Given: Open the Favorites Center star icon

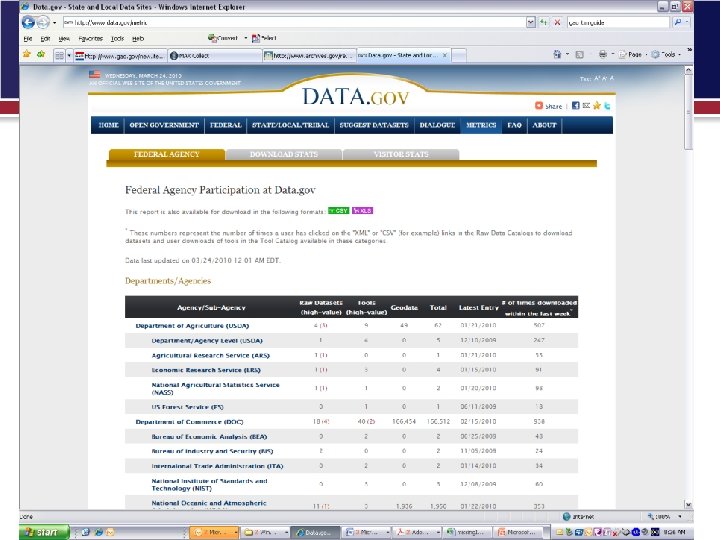Looking at the screenshot, I should (27, 55).
